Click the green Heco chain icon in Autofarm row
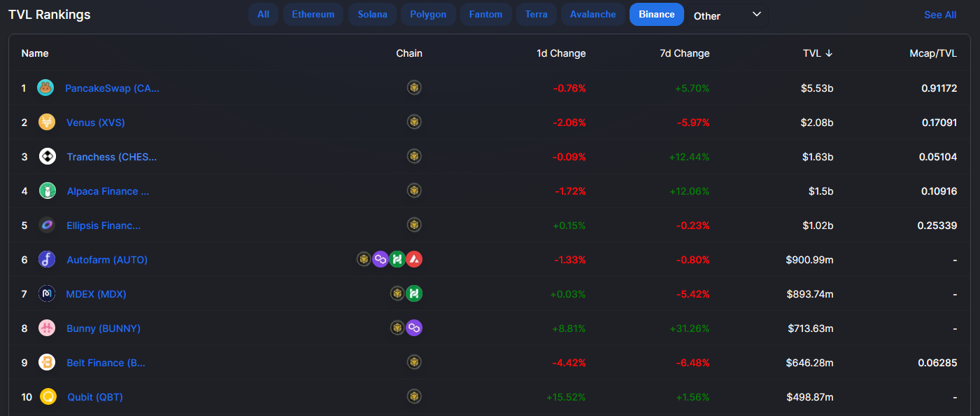 click(x=397, y=259)
